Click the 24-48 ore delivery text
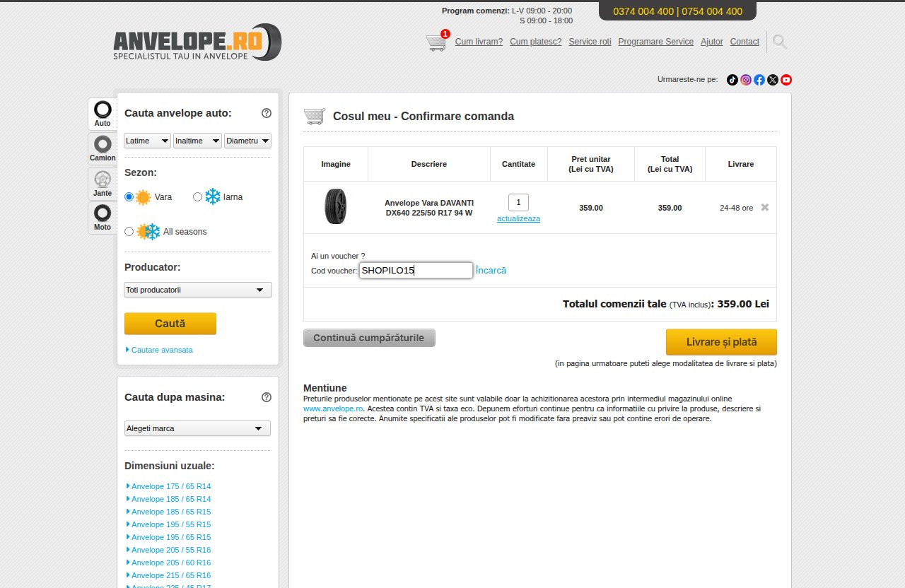The image size is (905, 588). [736, 208]
